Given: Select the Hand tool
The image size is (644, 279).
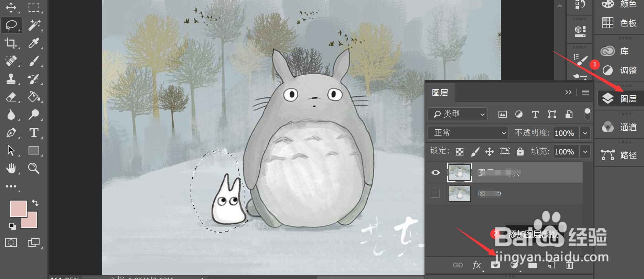Looking at the screenshot, I should (x=11, y=168).
